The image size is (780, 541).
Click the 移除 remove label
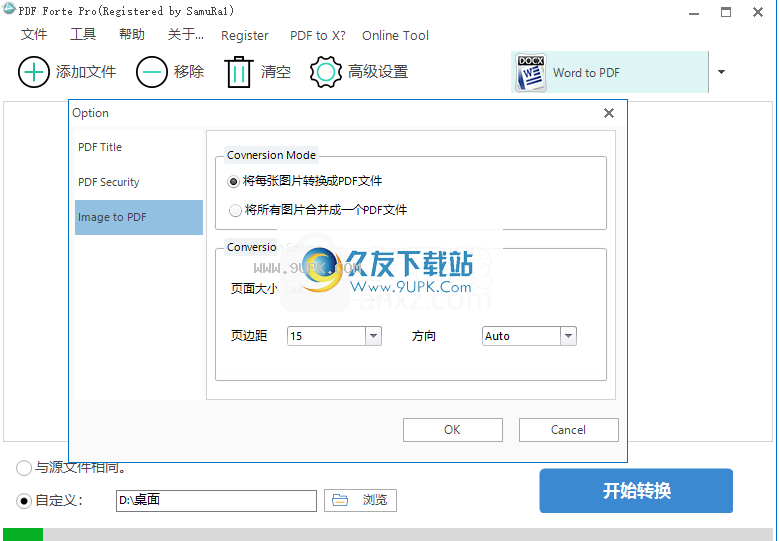tap(189, 72)
